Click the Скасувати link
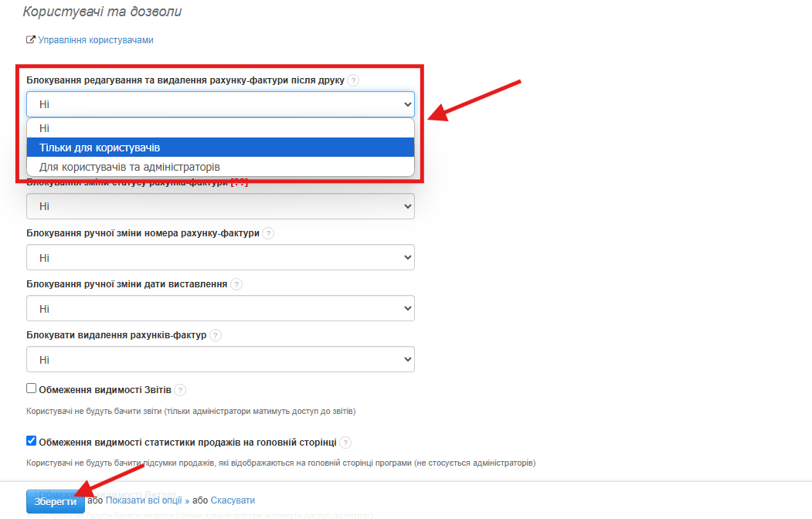Viewport: 812px width, 519px height. click(233, 500)
